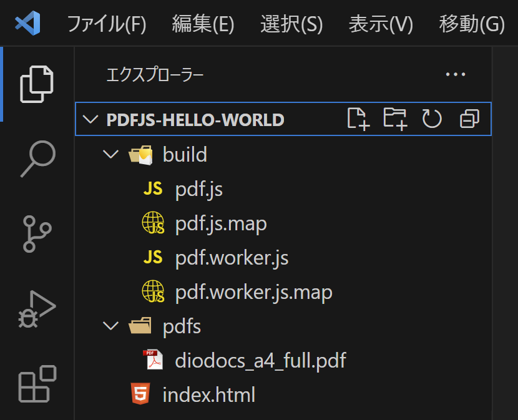Select the pdfs folder name
Viewport: 518px width, 420px height.
[x=182, y=327]
